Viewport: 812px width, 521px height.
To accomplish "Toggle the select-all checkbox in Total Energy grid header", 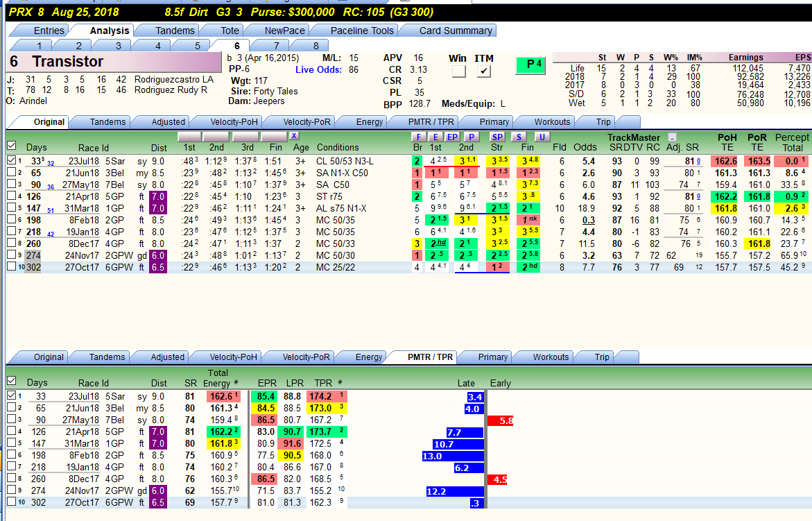I will point(11,381).
